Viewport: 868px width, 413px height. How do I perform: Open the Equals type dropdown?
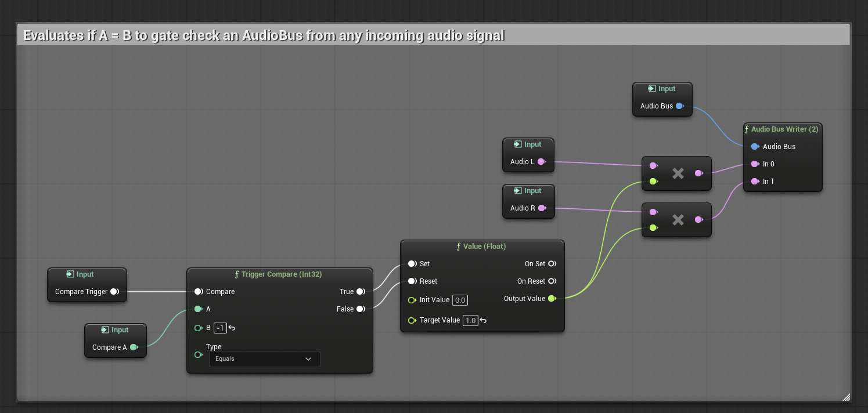point(264,358)
